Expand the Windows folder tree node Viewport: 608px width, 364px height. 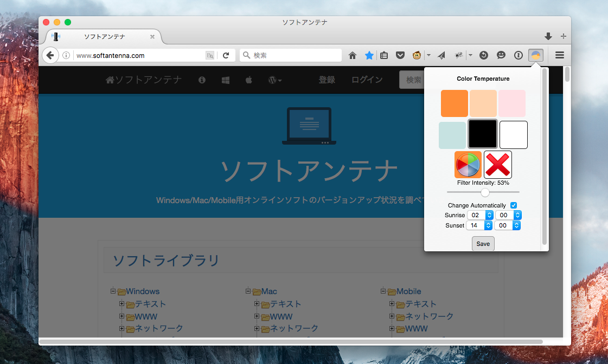click(113, 291)
